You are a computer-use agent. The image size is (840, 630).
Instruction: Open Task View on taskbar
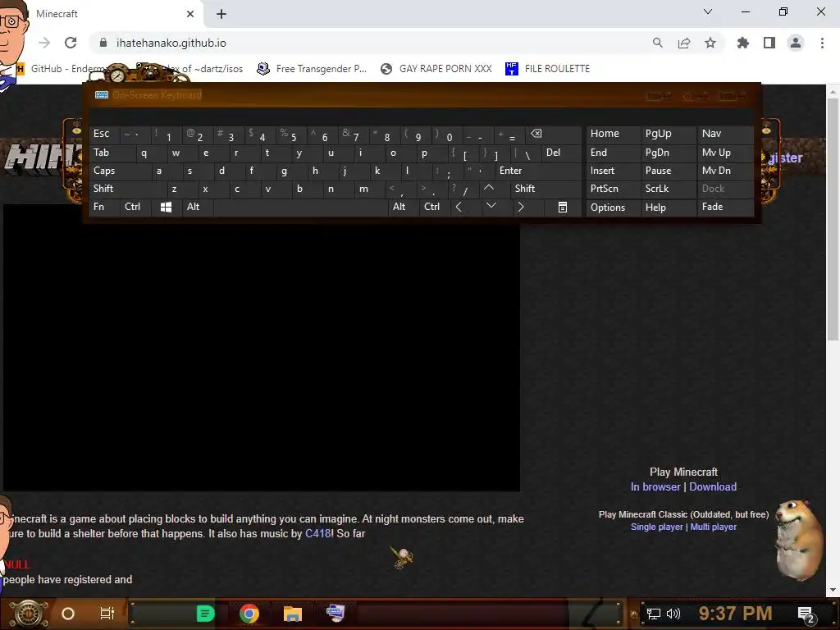(107, 614)
